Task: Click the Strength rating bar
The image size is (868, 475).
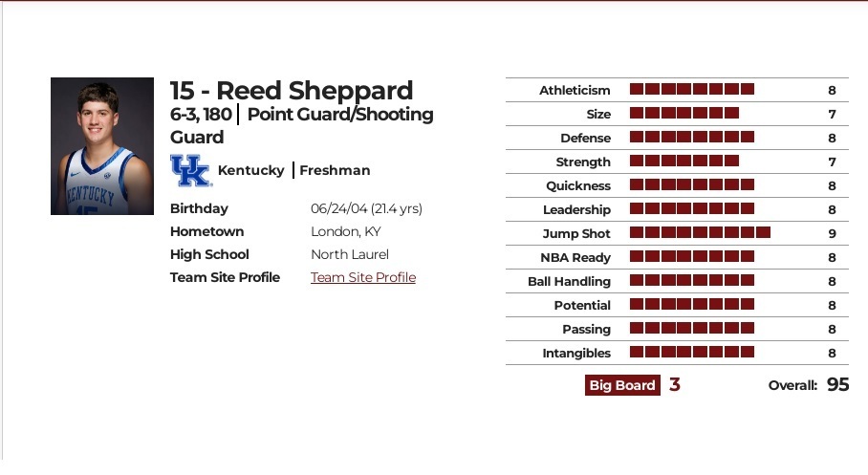Action: [x=684, y=162]
